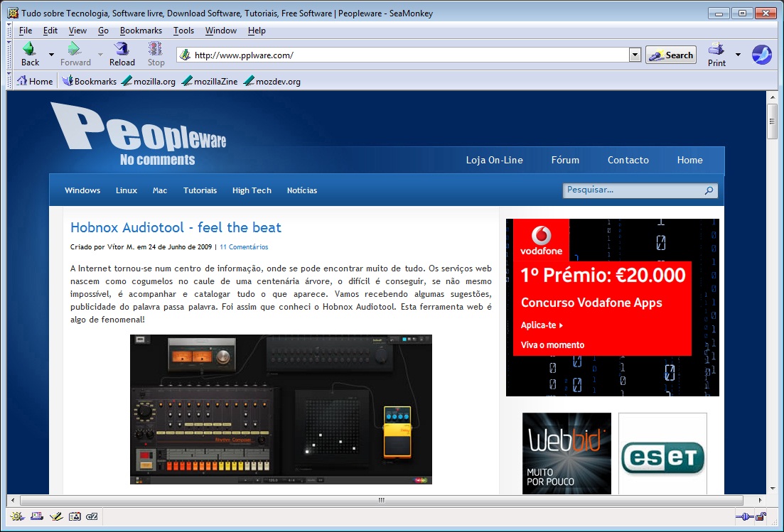Screen dimensions: 784x532
Task: Click the Print toolbar icon
Action: click(716, 49)
